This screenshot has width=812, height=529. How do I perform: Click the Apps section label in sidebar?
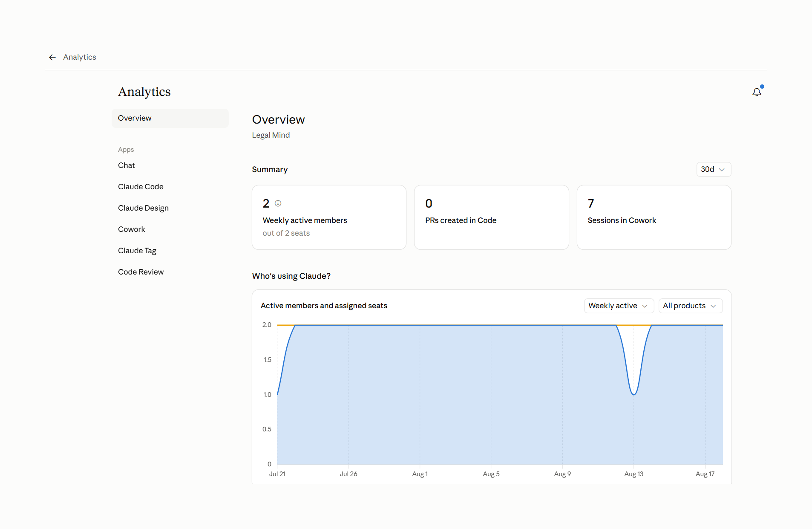coord(126,150)
